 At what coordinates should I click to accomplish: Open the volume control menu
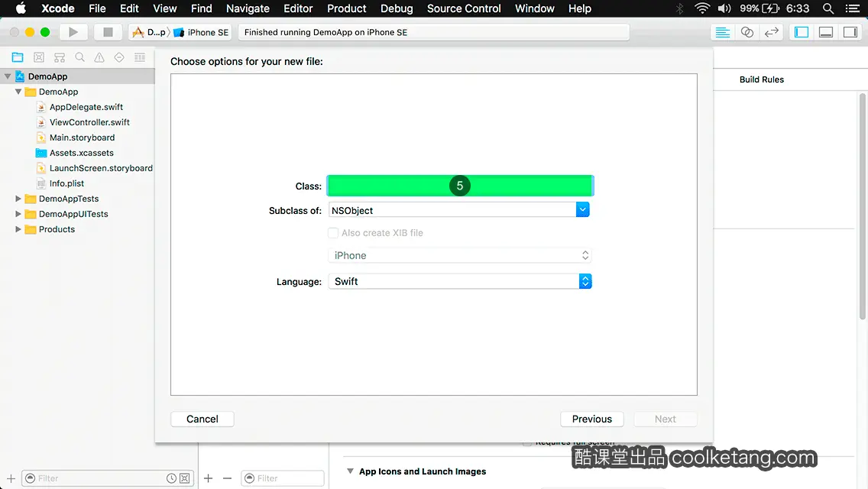(x=724, y=8)
